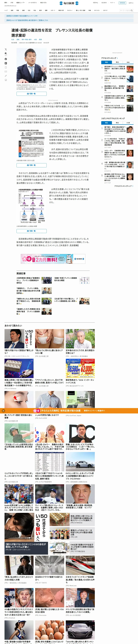Screen dimensions: 138x644
Task: Enlarge the 大阪地裁の判断と双方の主張 chart
Action: pos(32,144)
